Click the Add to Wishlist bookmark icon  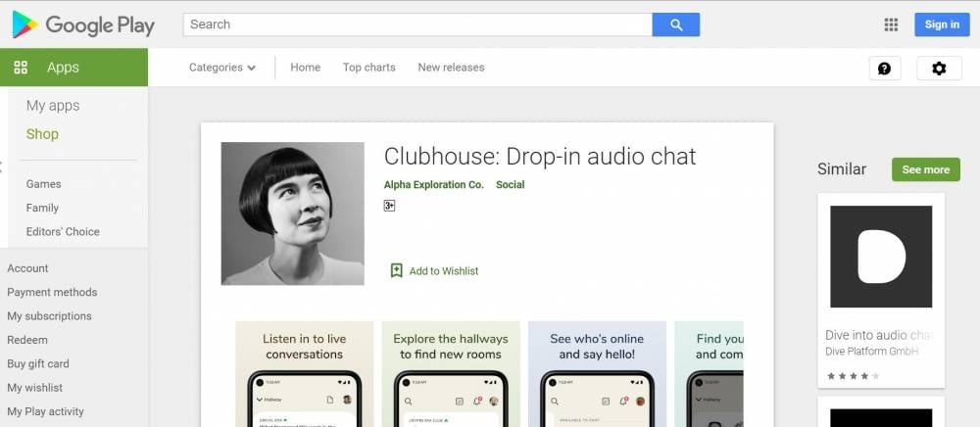tap(396, 270)
